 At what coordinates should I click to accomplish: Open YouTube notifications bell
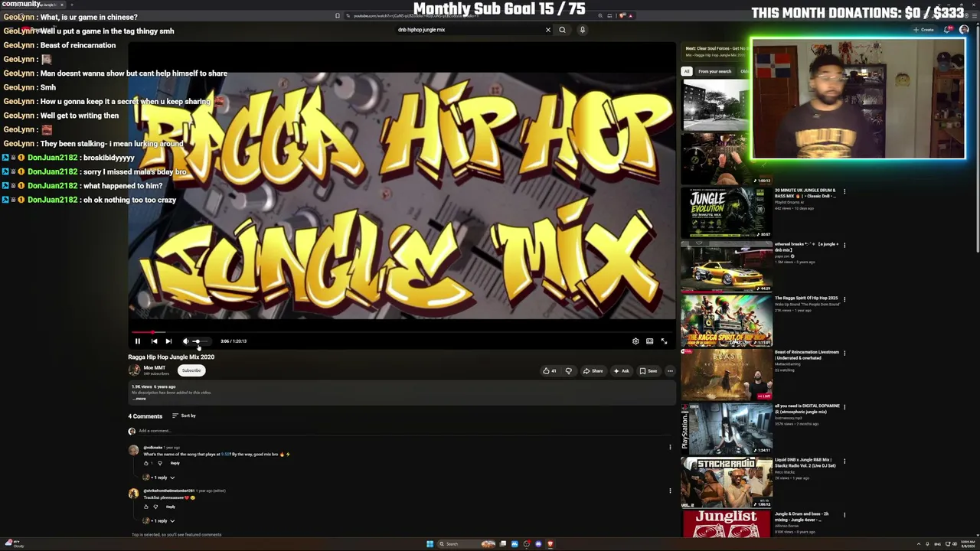(948, 30)
